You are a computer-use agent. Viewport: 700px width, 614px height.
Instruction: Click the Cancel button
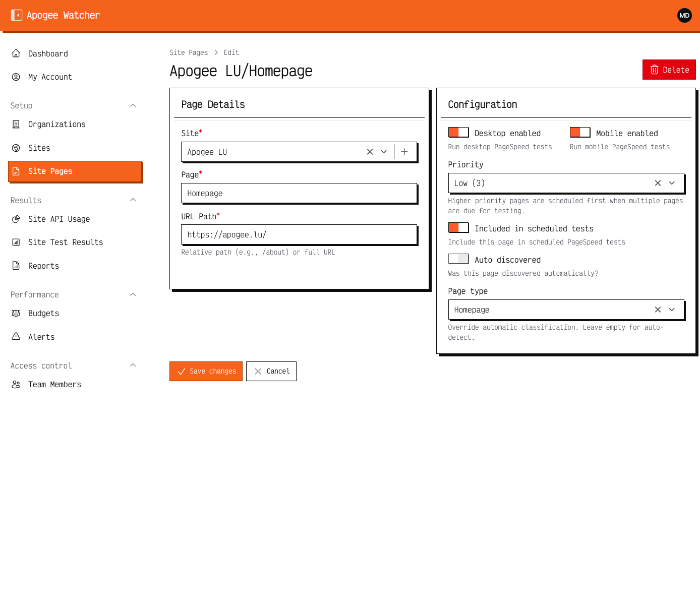coord(271,372)
